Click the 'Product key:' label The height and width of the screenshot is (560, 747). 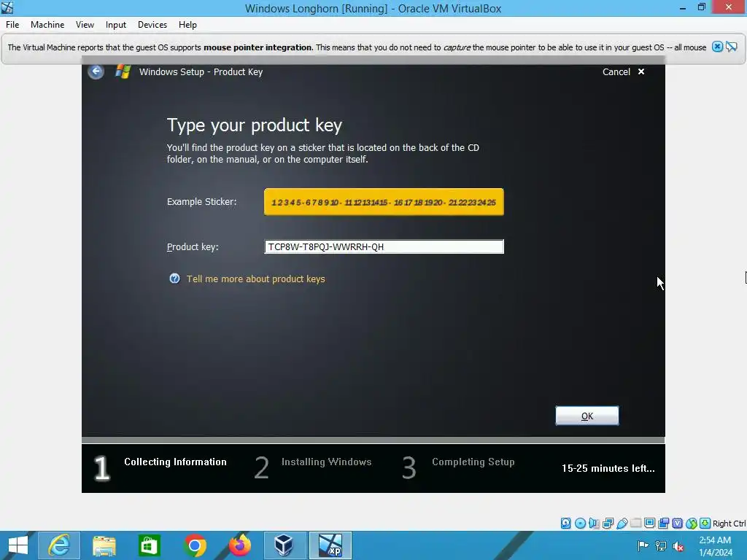point(193,246)
